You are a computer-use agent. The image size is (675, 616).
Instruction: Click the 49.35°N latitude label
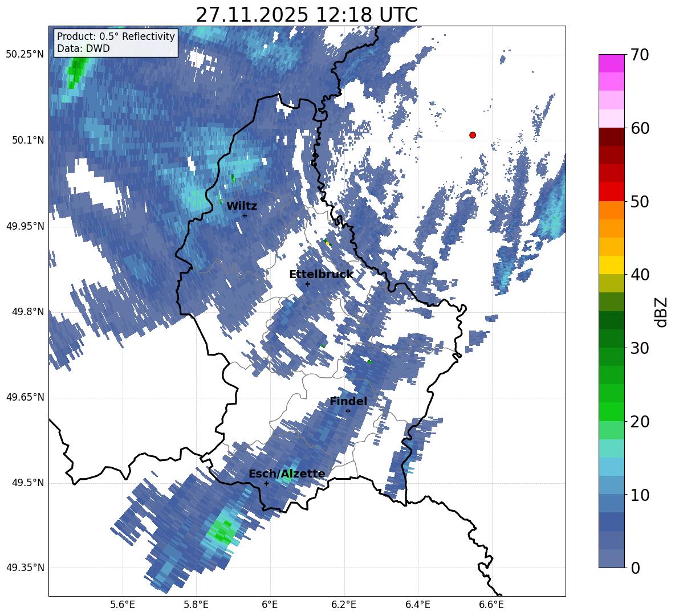click(26, 568)
